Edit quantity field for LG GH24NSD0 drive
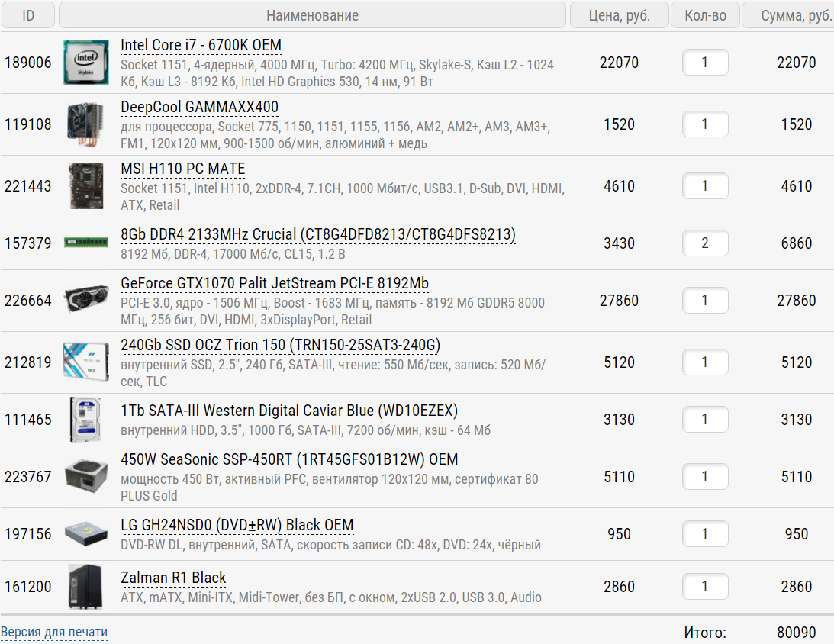834x644 pixels. point(705,533)
